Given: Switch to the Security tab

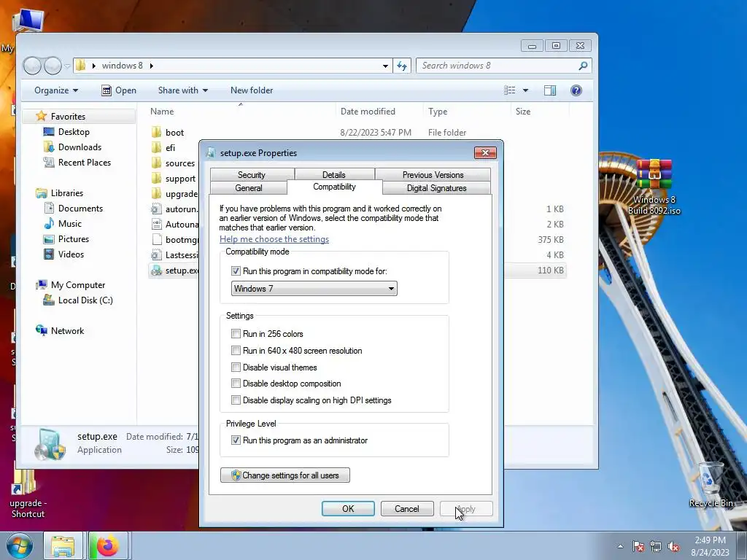Looking at the screenshot, I should point(252,175).
